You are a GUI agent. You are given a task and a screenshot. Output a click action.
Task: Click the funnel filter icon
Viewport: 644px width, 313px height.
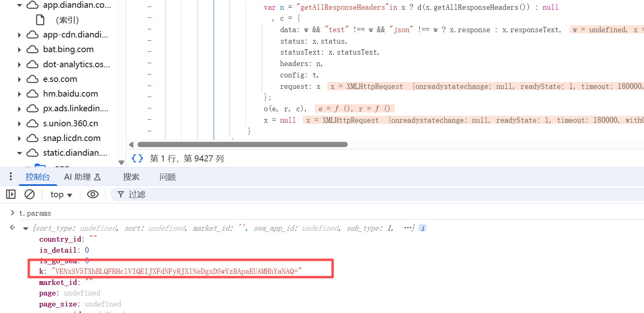(121, 194)
